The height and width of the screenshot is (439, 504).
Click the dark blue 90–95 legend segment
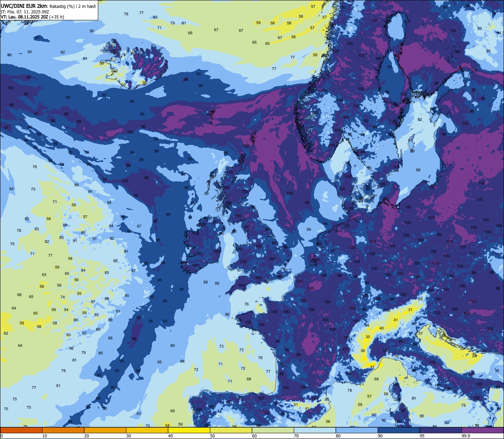pyautogui.click(x=398, y=430)
